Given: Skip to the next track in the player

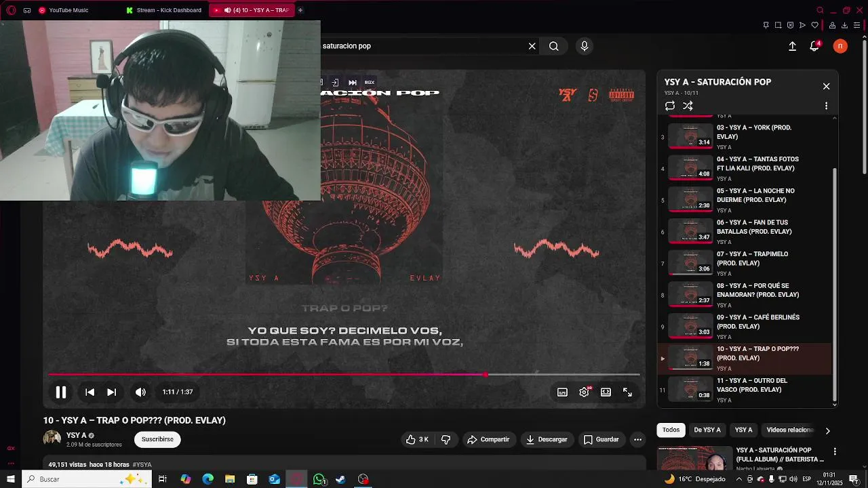Looking at the screenshot, I should pos(111,392).
